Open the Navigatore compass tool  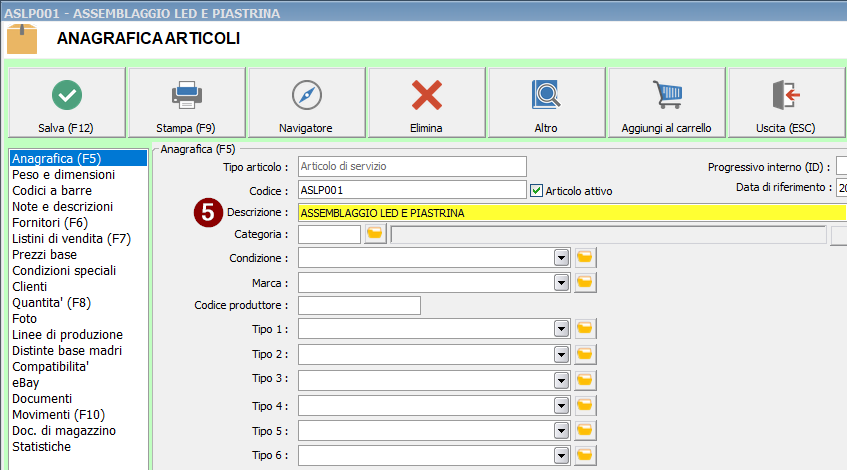(306, 103)
